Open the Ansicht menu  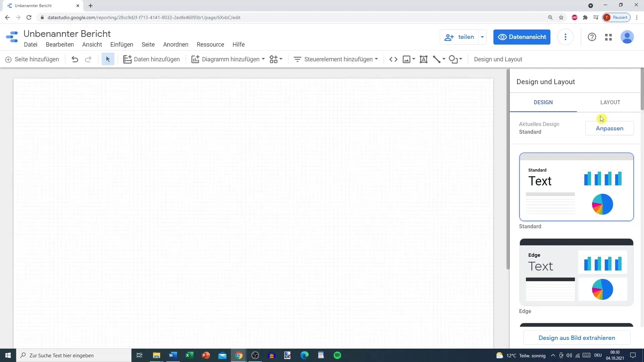pos(92,45)
